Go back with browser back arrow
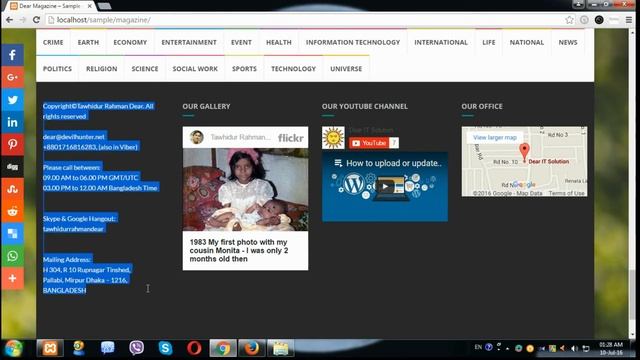 [9, 20]
